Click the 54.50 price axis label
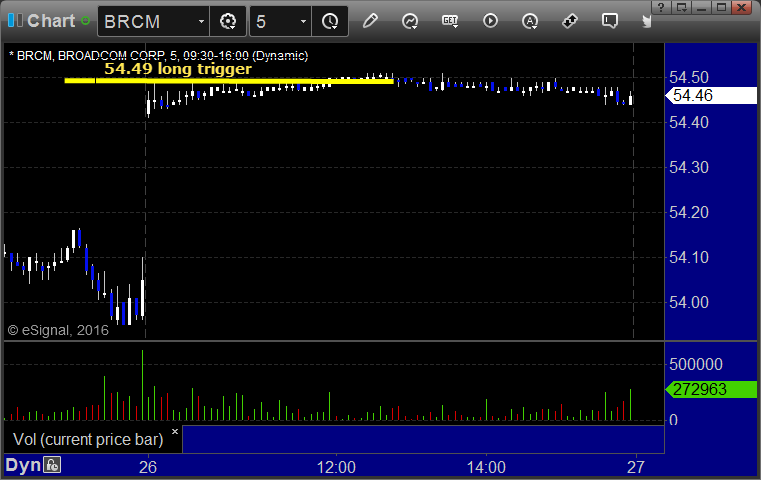The width and height of the screenshot is (761, 480). (689, 78)
